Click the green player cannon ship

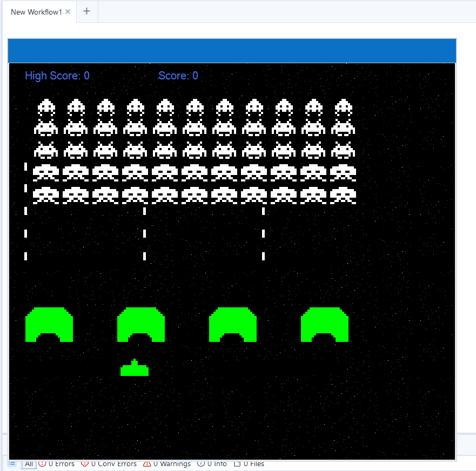click(x=135, y=367)
